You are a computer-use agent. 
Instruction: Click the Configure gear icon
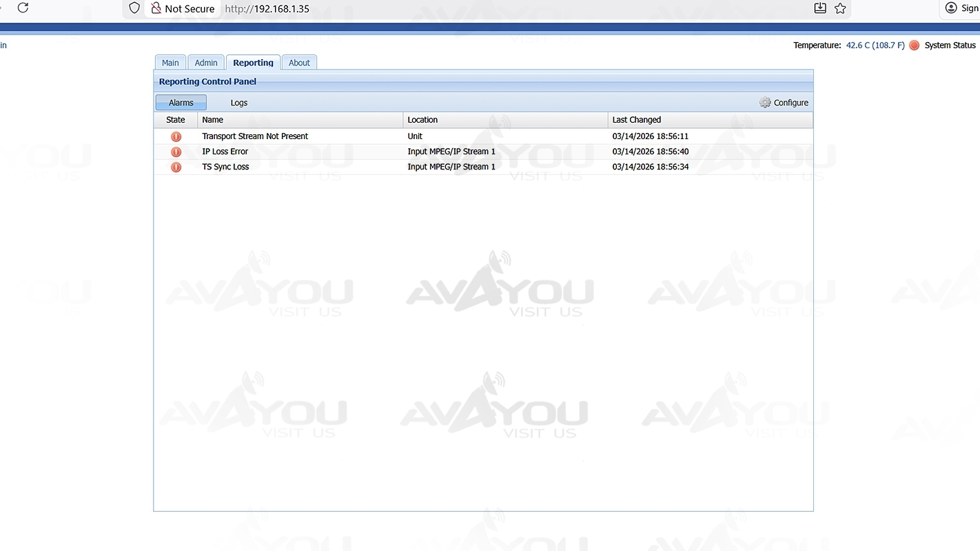[x=765, y=103]
